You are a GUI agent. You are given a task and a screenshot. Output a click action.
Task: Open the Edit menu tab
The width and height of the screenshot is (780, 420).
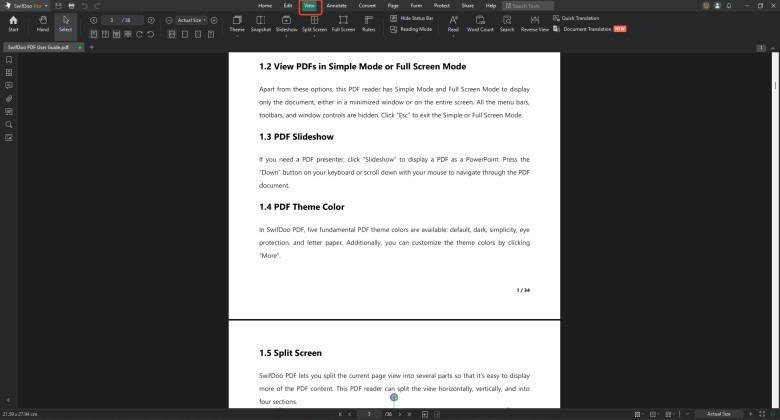[288, 6]
